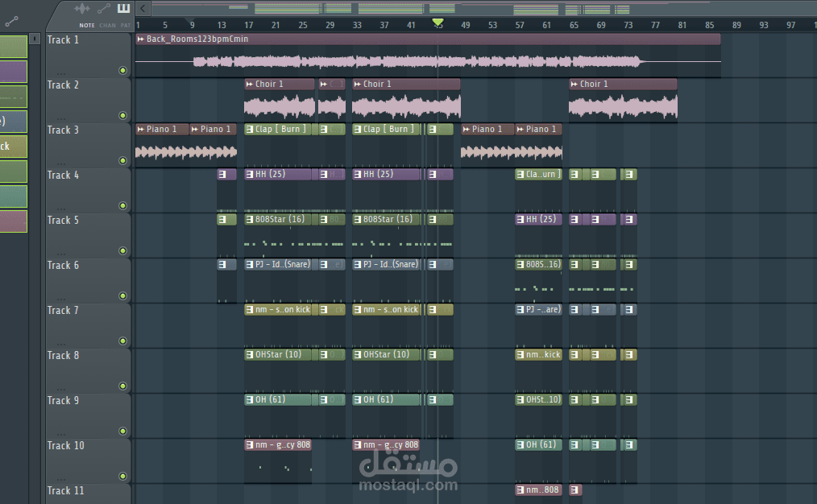Image resolution: width=817 pixels, height=504 pixels.
Task: Click the small unlabeled pattern icon at bar 13 on Track 4
Action: tap(222, 175)
